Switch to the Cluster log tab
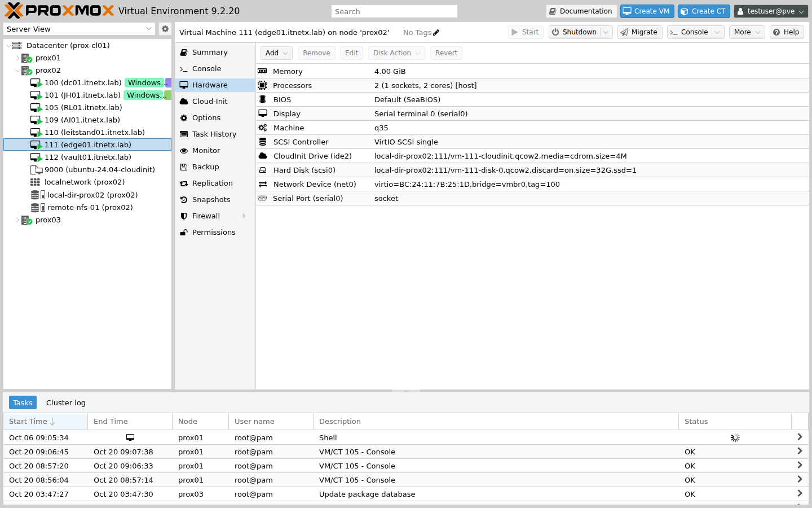 coord(66,402)
